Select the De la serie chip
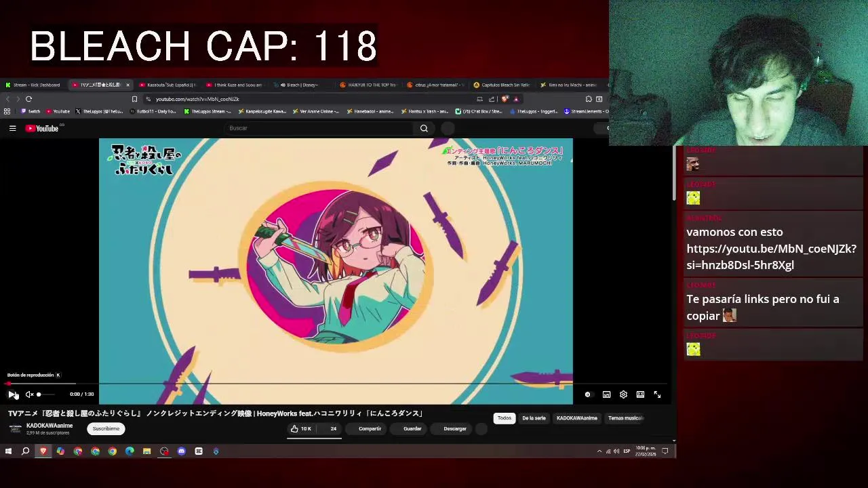The width and height of the screenshot is (868, 488). pyautogui.click(x=534, y=418)
